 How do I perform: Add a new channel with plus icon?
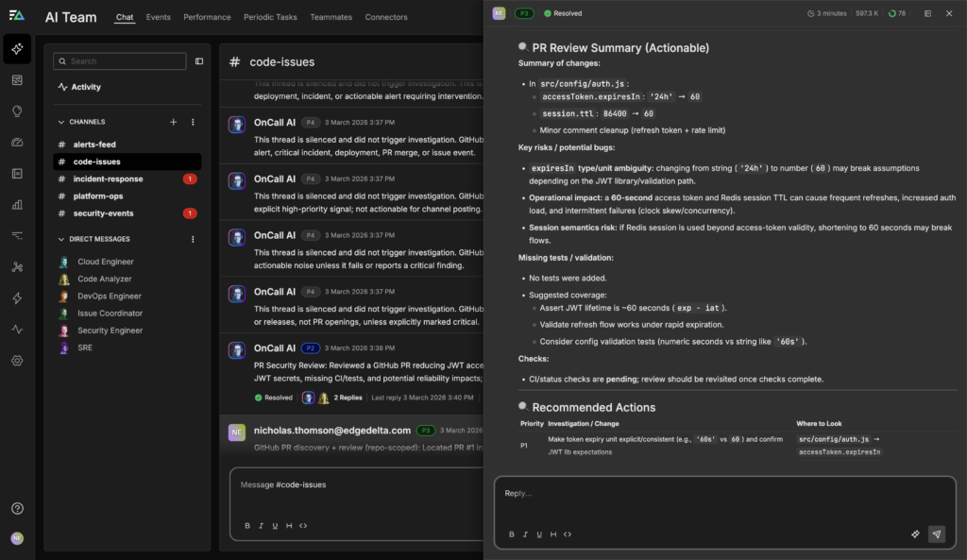173,122
